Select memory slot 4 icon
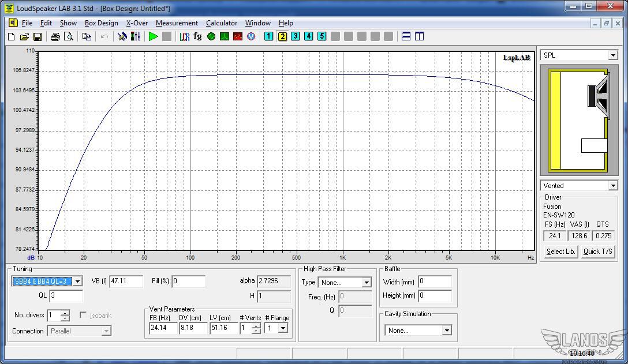628x364 pixels. click(308, 36)
